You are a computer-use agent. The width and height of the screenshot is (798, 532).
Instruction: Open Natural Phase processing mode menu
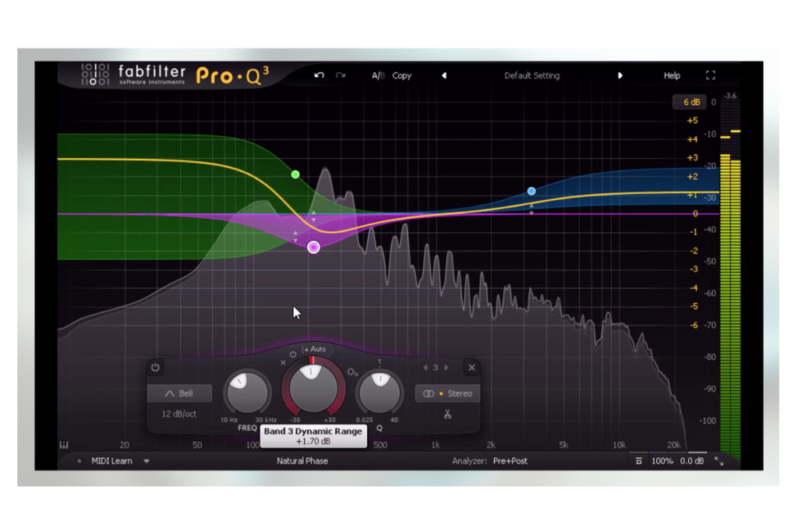(x=302, y=461)
